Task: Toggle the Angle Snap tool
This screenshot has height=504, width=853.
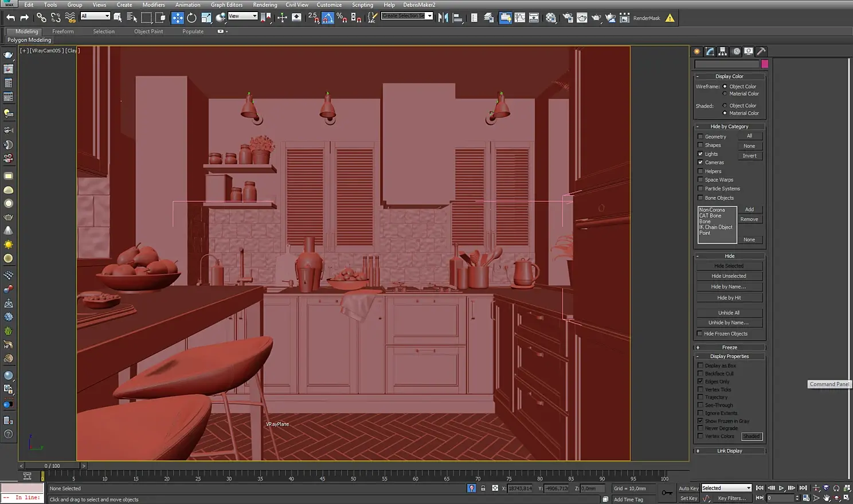Action: (x=328, y=18)
